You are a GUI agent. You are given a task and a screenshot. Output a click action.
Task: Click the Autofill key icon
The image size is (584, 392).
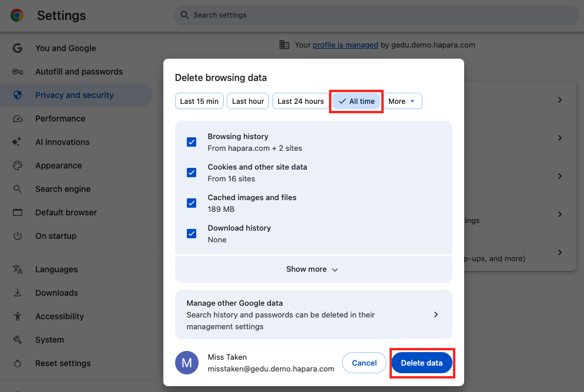click(18, 72)
